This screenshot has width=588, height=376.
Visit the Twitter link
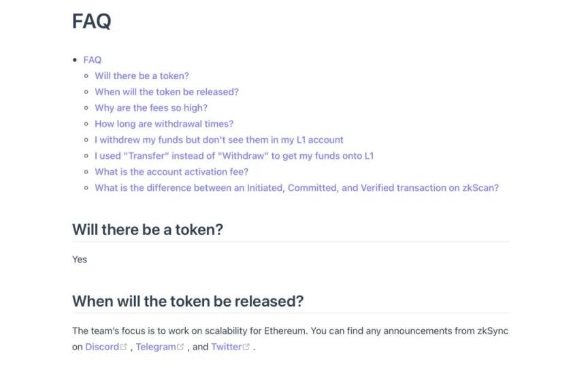pos(226,347)
